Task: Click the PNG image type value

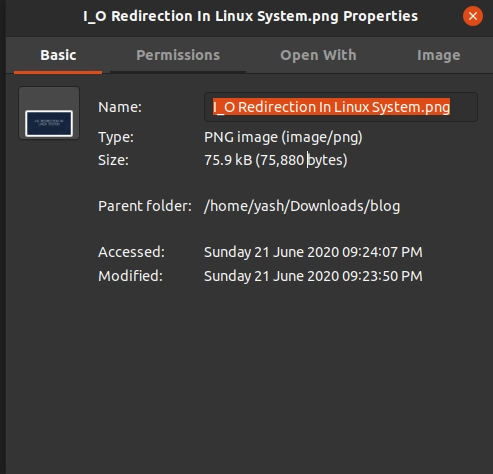Action: (283, 137)
